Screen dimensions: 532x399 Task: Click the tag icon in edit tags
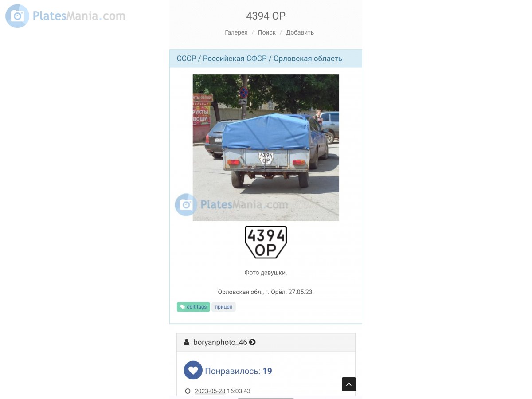coord(183,307)
